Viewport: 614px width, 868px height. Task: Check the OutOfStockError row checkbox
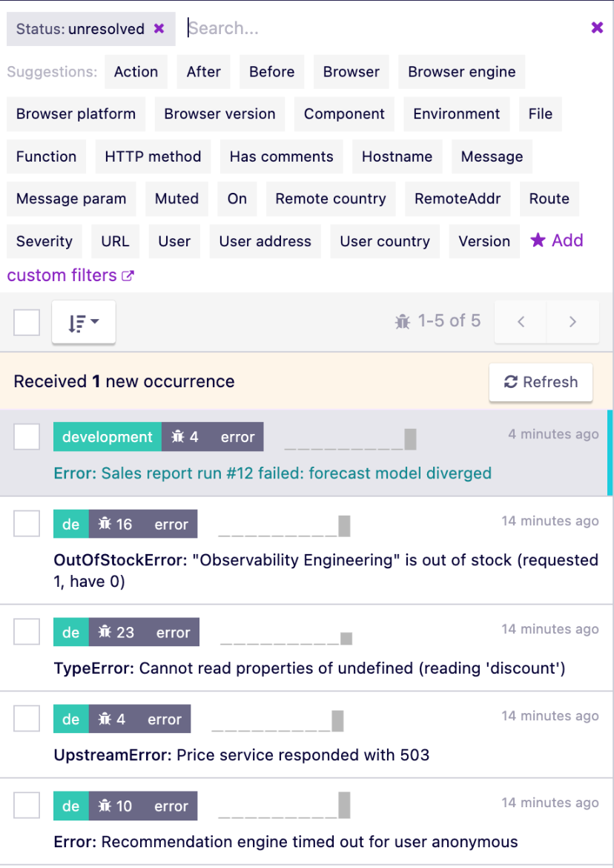pos(27,524)
